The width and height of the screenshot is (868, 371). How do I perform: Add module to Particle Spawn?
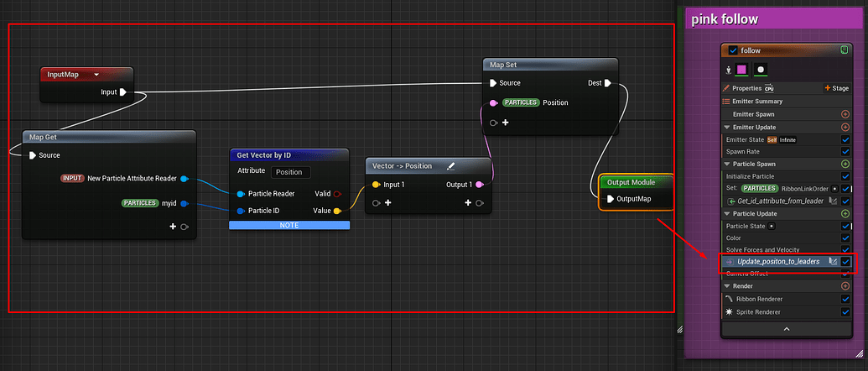pyautogui.click(x=845, y=164)
